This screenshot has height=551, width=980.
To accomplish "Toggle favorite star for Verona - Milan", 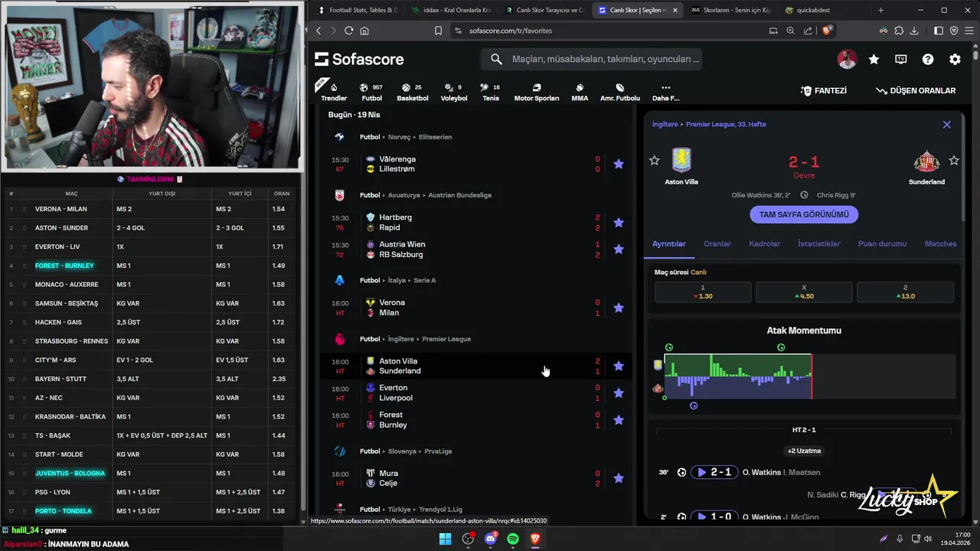I will click(x=619, y=307).
